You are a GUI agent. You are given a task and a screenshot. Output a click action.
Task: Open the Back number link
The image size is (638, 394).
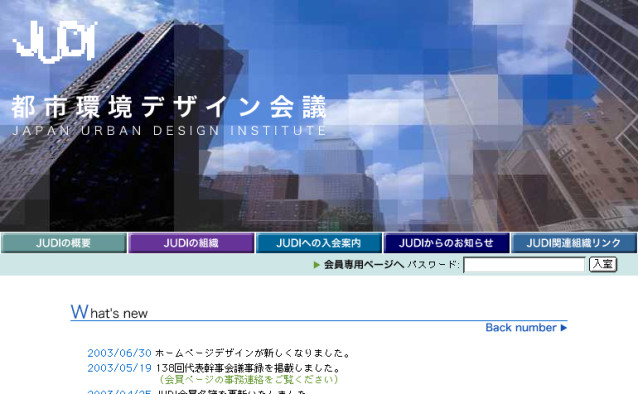[x=521, y=328]
